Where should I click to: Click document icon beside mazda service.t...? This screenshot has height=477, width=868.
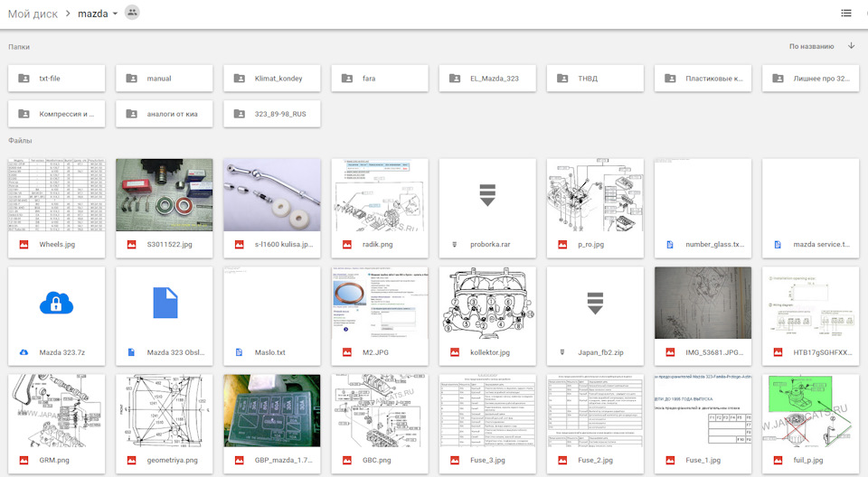click(778, 244)
